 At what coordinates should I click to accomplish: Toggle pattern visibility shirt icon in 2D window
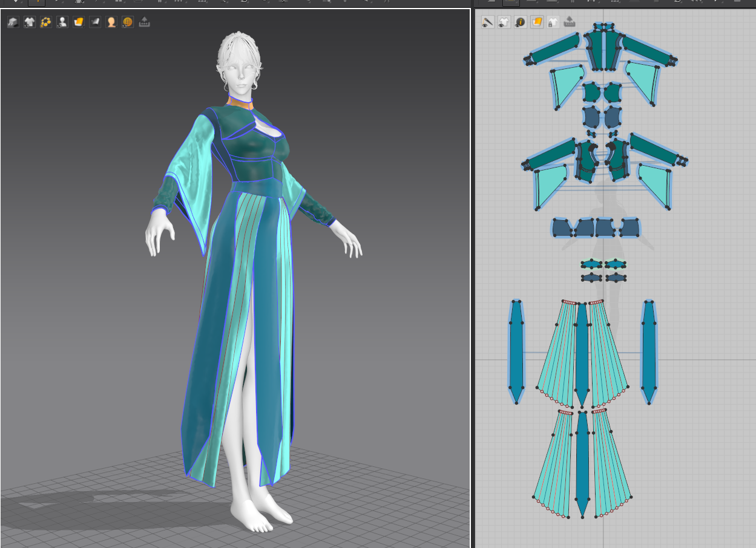point(504,22)
